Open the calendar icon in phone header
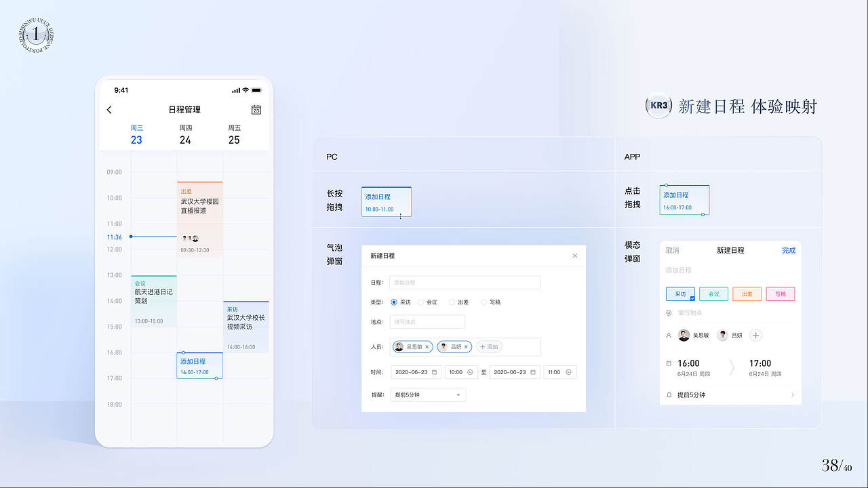This screenshot has height=488, width=868. [256, 110]
